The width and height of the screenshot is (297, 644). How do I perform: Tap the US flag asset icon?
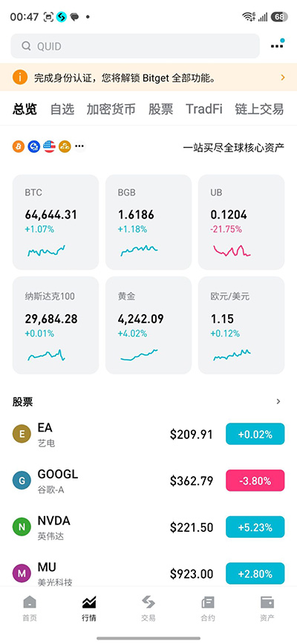49,146
